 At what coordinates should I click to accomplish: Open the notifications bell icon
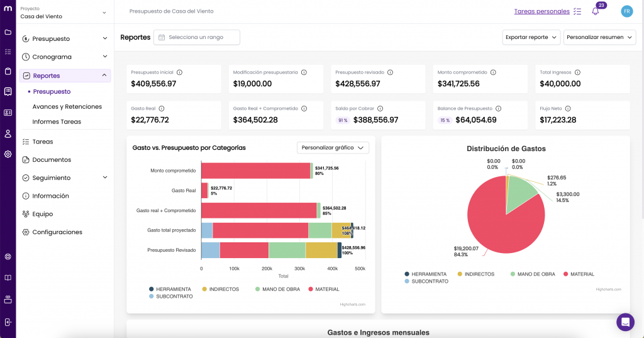[x=595, y=11]
